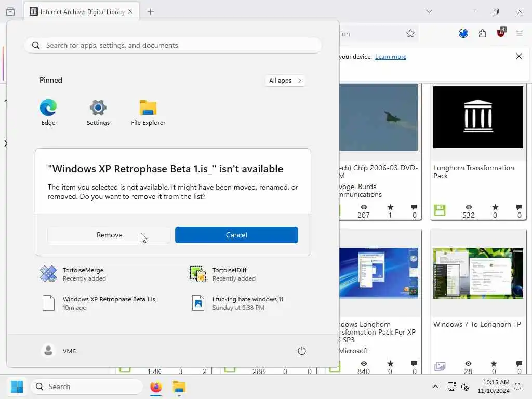This screenshot has width=532, height=399.
Task: Open the Firefox hamburger application menu
Action: [520, 33]
